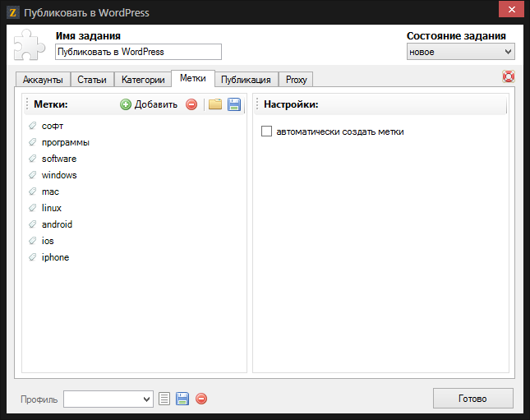Switch to the Proxy tab
This screenshot has width=530, height=420.
click(296, 80)
